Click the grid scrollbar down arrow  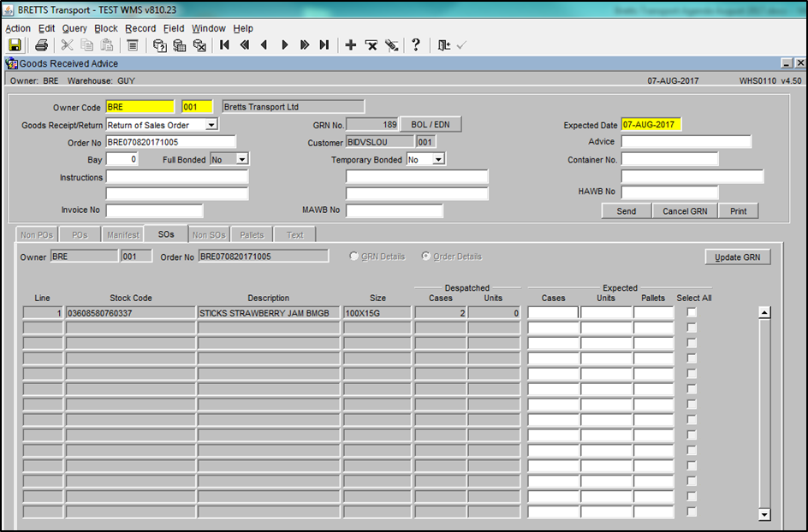pyautogui.click(x=764, y=514)
